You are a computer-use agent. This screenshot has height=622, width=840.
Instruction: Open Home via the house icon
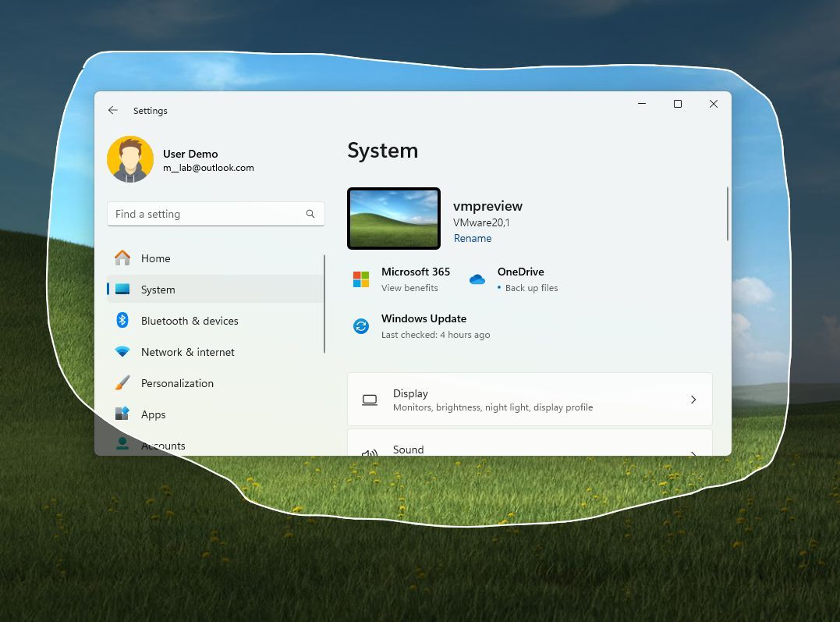(x=123, y=258)
